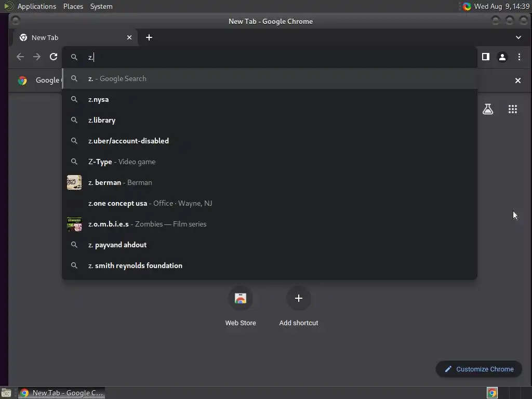Open the Google apps grid icon
This screenshot has width=532, height=399.
coord(513,109)
